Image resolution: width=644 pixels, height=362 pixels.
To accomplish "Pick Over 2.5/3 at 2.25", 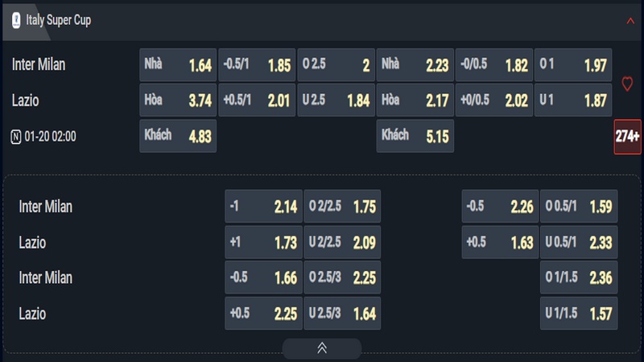I will point(342,278).
